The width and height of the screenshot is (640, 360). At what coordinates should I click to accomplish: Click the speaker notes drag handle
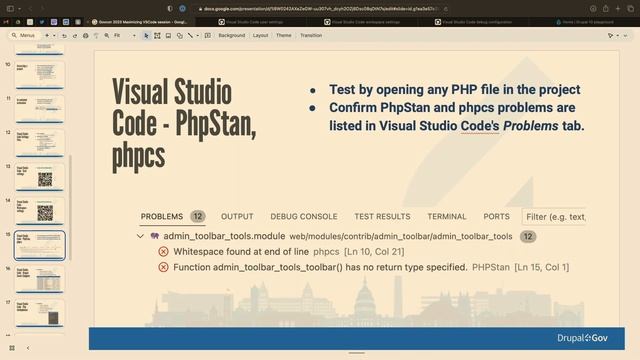[356, 353]
